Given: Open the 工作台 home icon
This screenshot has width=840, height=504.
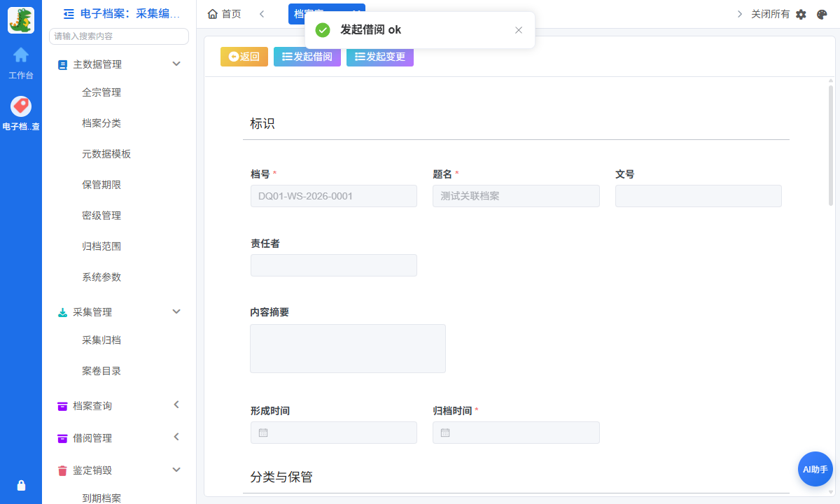Looking at the screenshot, I should 21,54.
